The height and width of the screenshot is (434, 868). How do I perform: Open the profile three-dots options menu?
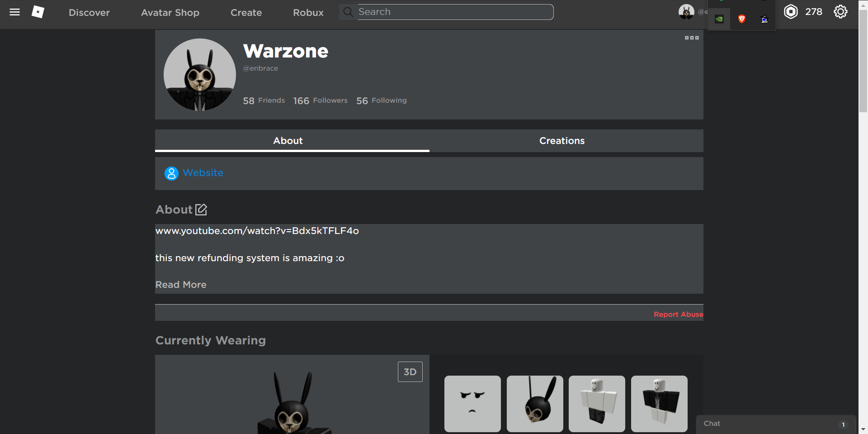click(691, 38)
